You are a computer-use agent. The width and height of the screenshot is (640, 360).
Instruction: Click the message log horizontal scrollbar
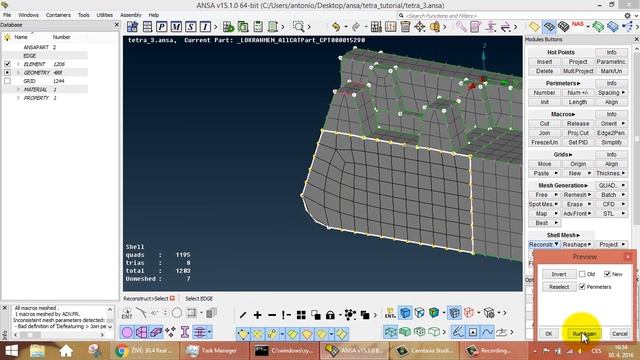pyautogui.click(x=59, y=335)
